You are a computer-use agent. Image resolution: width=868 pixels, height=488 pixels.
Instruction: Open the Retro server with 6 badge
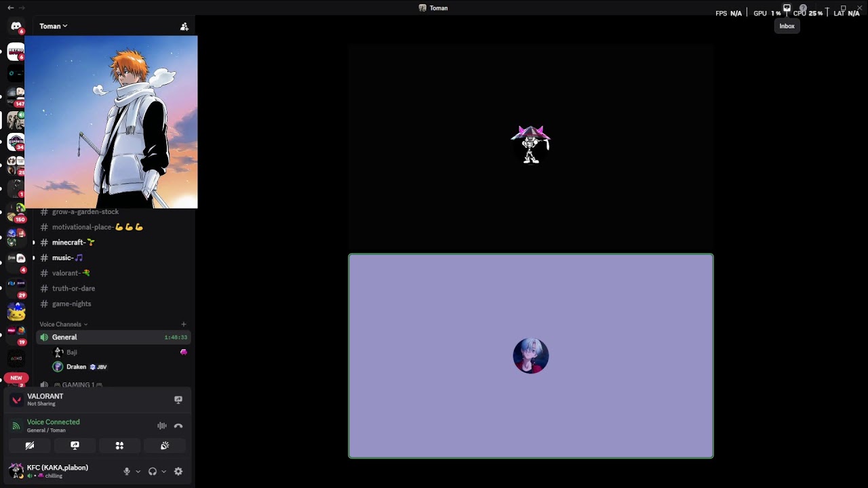coord(16,52)
